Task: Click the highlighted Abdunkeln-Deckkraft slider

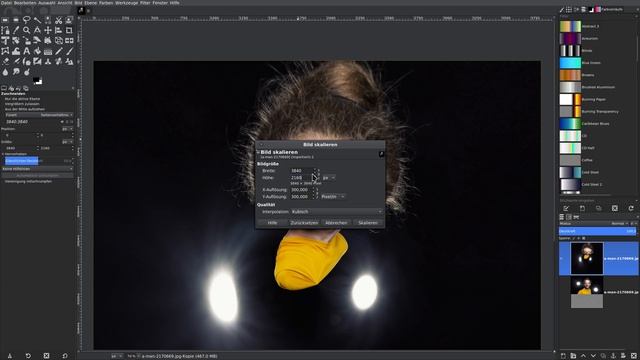Action: pyautogui.click(x=39, y=160)
